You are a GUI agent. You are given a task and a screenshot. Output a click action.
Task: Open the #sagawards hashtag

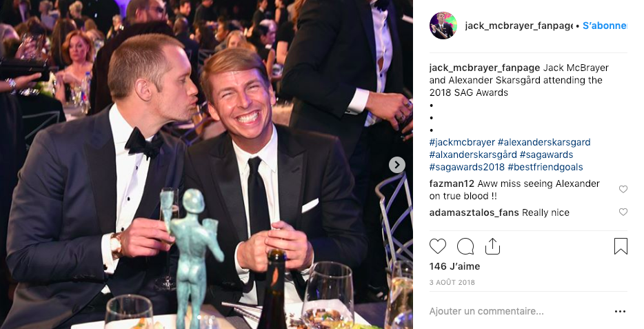546,155
